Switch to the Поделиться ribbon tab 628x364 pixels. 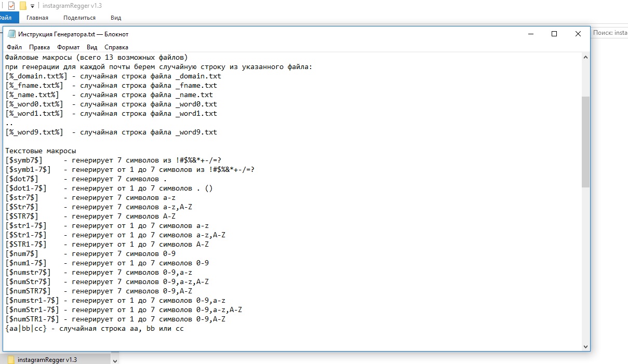79,18
